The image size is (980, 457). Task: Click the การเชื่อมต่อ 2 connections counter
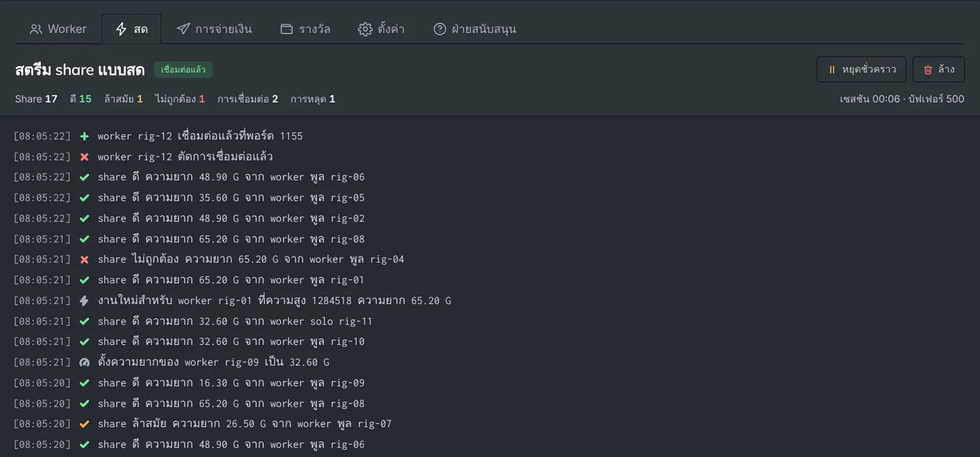(x=248, y=99)
